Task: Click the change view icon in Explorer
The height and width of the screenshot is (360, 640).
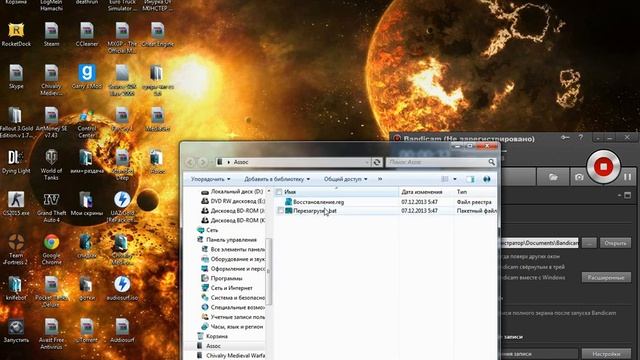Action: pyautogui.click(x=445, y=179)
